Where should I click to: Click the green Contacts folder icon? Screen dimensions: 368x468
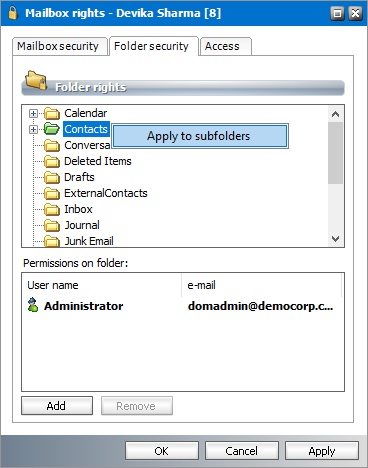click(52, 129)
